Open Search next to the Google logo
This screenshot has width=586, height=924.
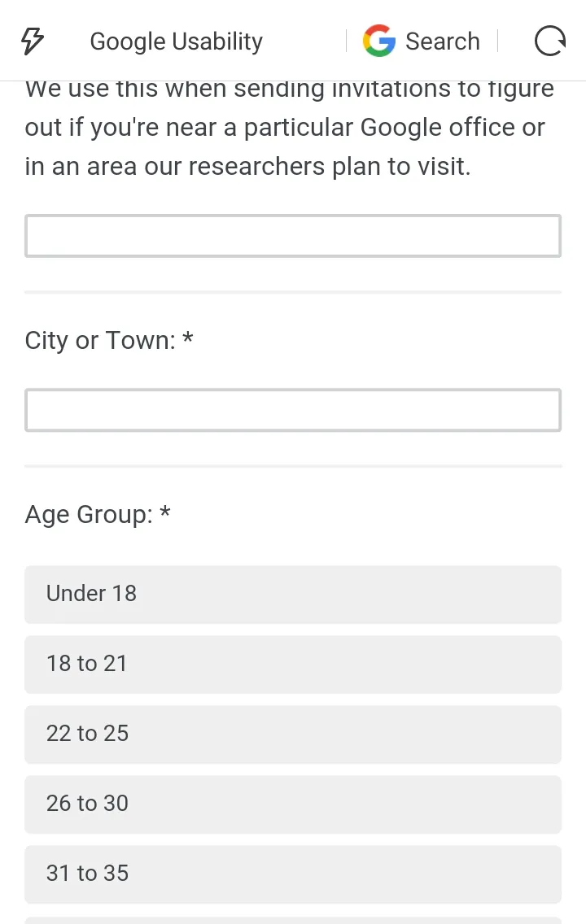tap(442, 41)
